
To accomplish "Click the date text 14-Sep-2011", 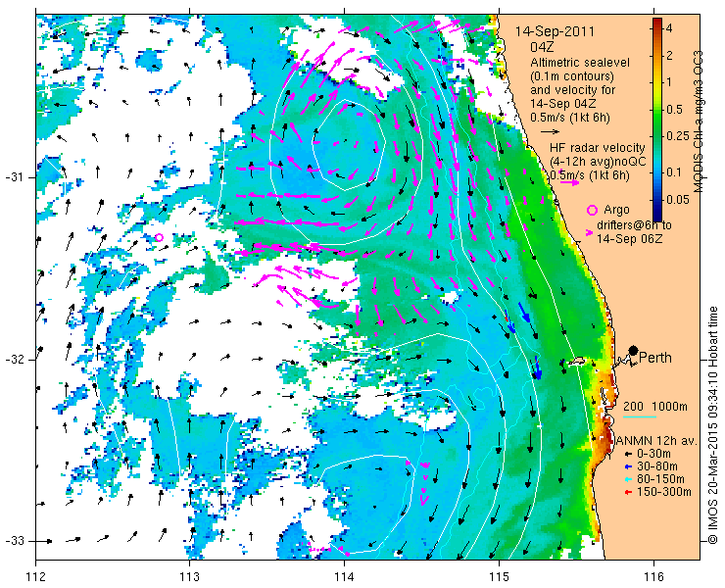I will tap(555, 32).
